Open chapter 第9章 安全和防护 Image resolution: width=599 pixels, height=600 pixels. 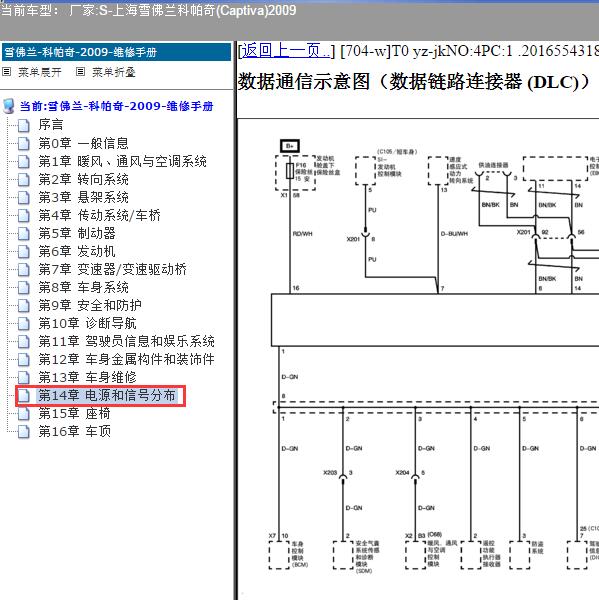tap(90, 305)
